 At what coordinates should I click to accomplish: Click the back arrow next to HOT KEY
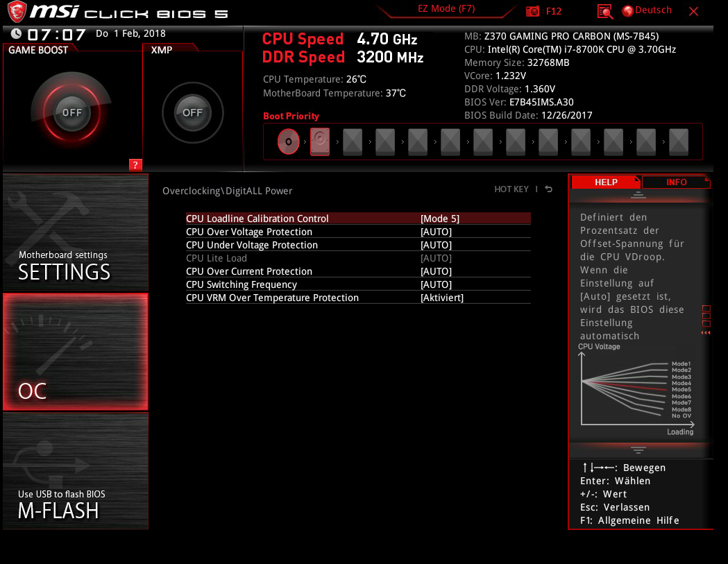[549, 189]
